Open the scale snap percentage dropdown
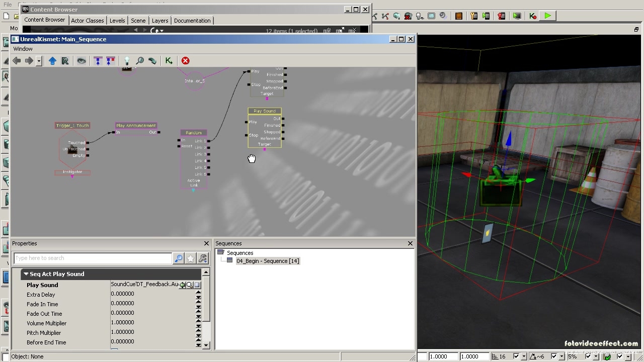Image resolution: width=644 pixels, height=362 pixels. pos(595,356)
